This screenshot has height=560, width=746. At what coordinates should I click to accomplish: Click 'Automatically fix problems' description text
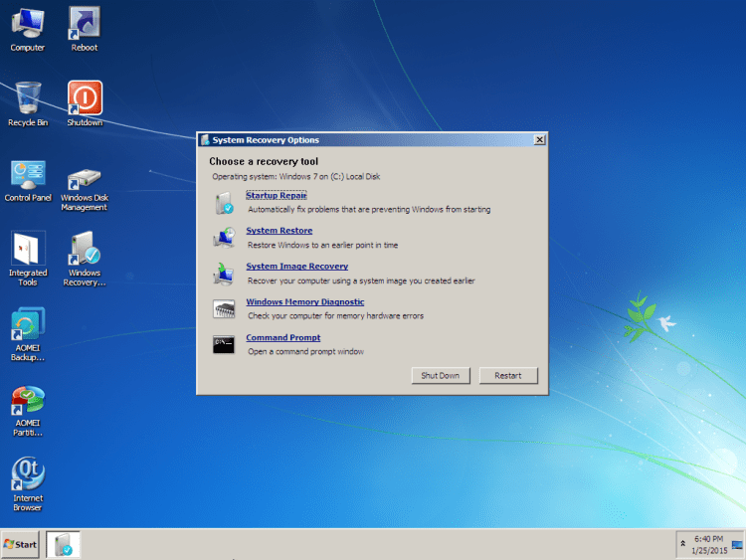[369, 209]
